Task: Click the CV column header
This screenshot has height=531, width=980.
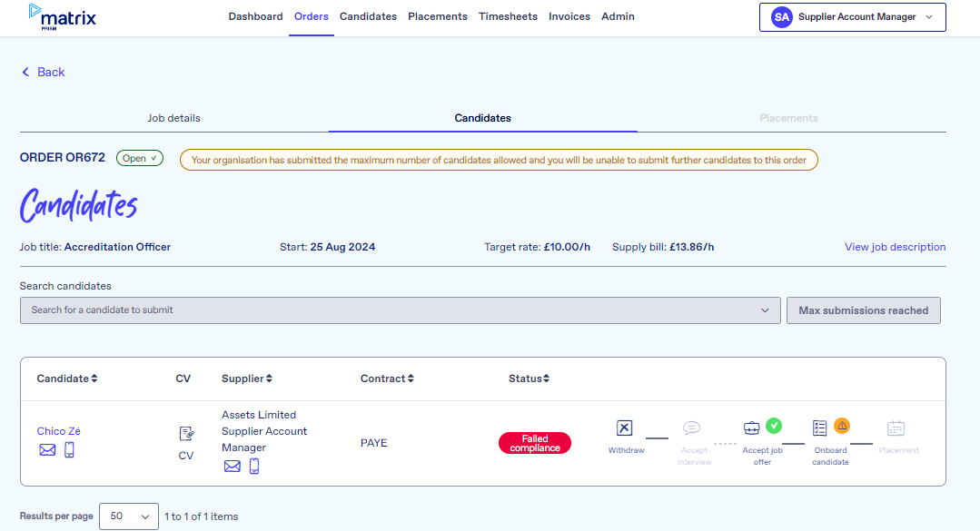Action: click(183, 379)
